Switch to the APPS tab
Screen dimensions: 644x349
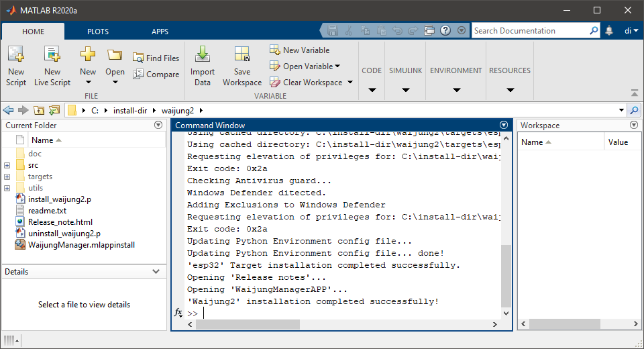pos(160,32)
